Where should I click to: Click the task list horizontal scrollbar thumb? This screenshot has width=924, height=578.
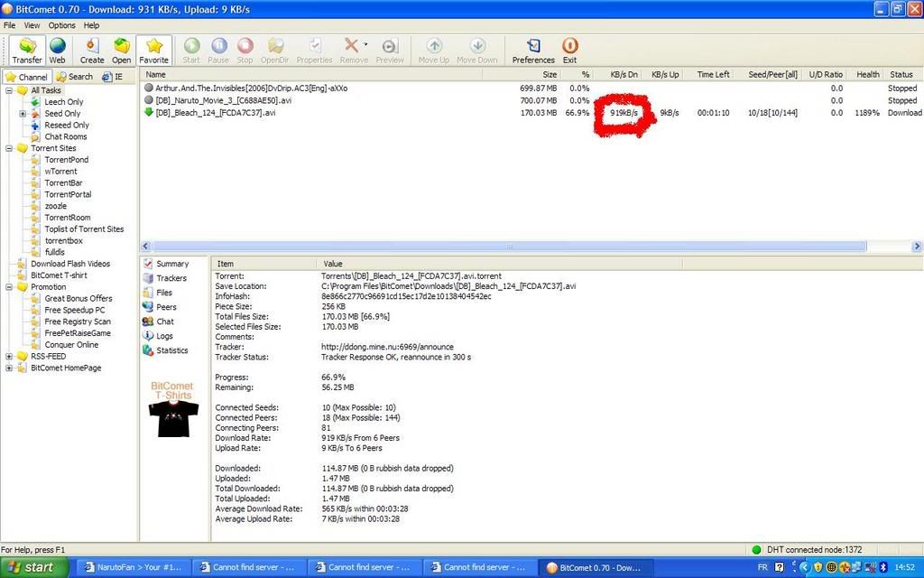[x=509, y=246]
